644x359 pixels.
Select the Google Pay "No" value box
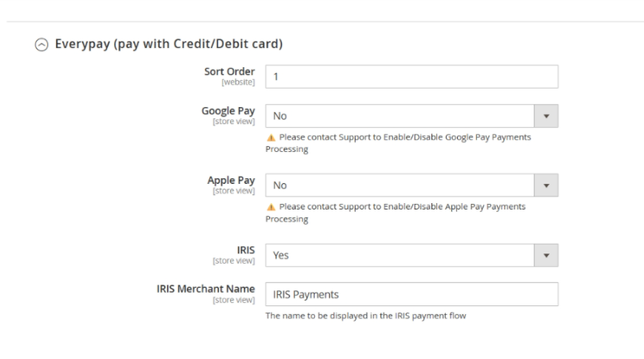point(400,116)
